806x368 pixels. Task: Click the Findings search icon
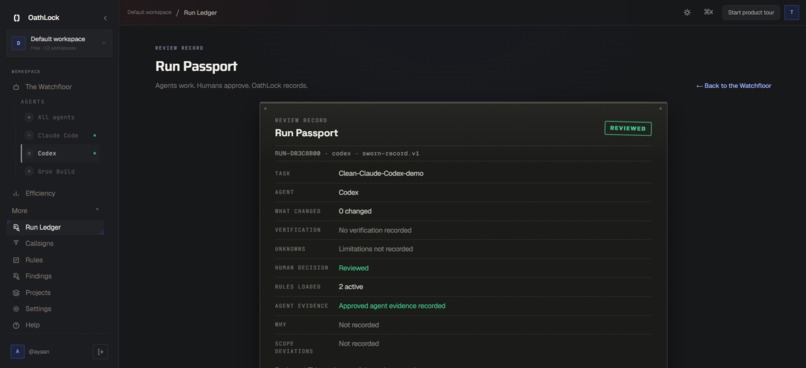tap(16, 277)
